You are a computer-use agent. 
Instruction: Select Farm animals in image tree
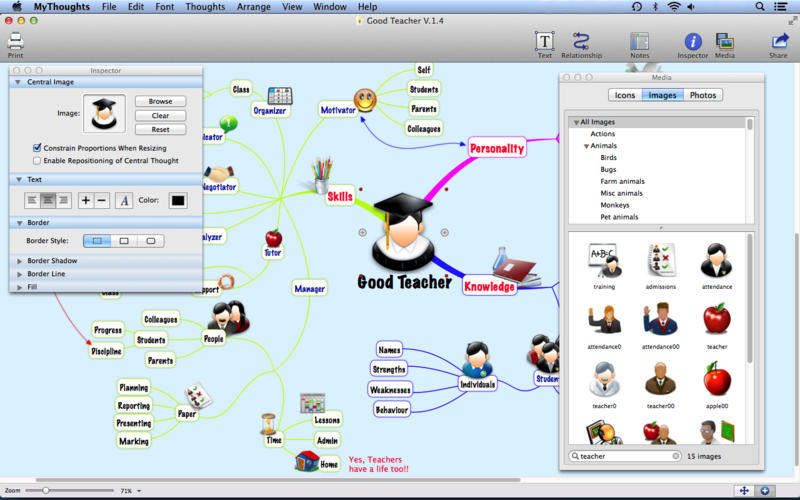[x=622, y=182]
